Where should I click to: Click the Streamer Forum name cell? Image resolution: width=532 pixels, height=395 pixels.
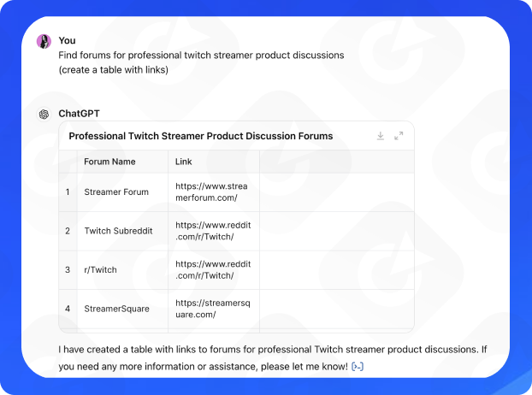(116, 192)
